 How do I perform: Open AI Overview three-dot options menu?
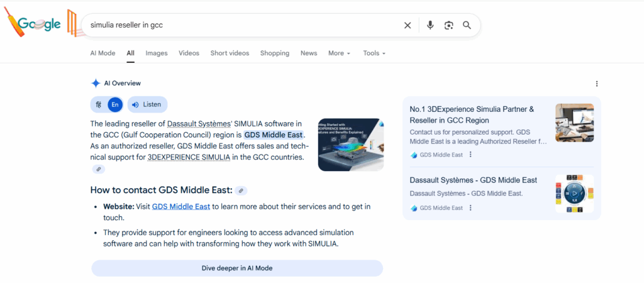pyautogui.click(x=596, y=84)
